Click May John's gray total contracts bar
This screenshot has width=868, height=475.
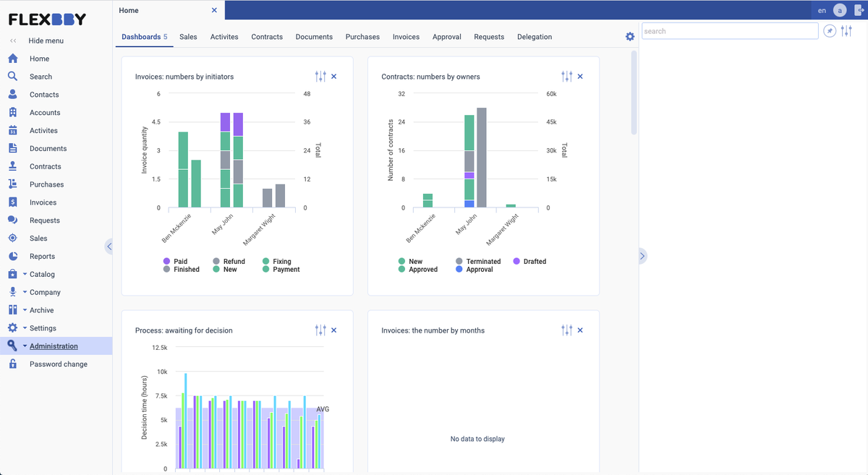click(481, 158)
